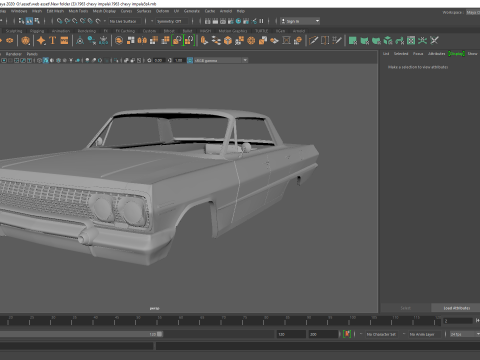Open the Curves menu
480x360 pixels.
click(x=126, y=11)
